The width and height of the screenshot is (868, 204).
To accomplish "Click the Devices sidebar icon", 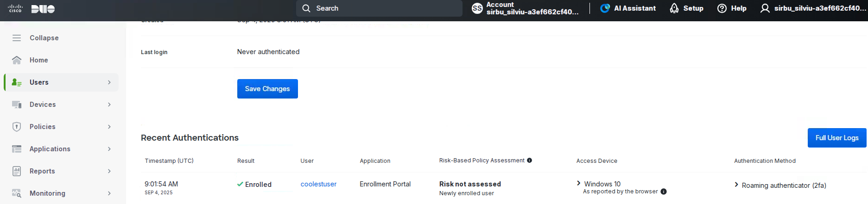I will [17, 105].
